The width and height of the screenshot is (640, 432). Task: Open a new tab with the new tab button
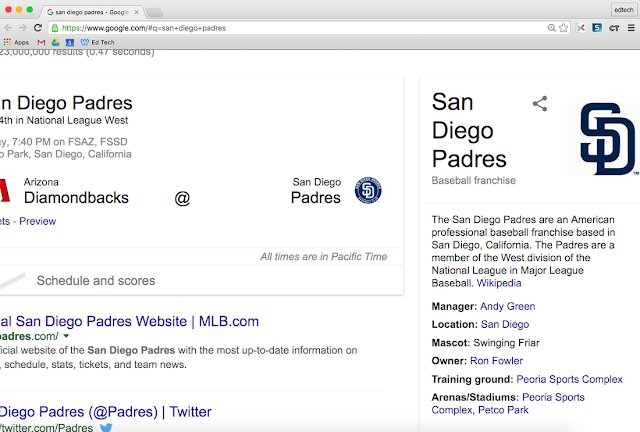[x=154, y=13]
